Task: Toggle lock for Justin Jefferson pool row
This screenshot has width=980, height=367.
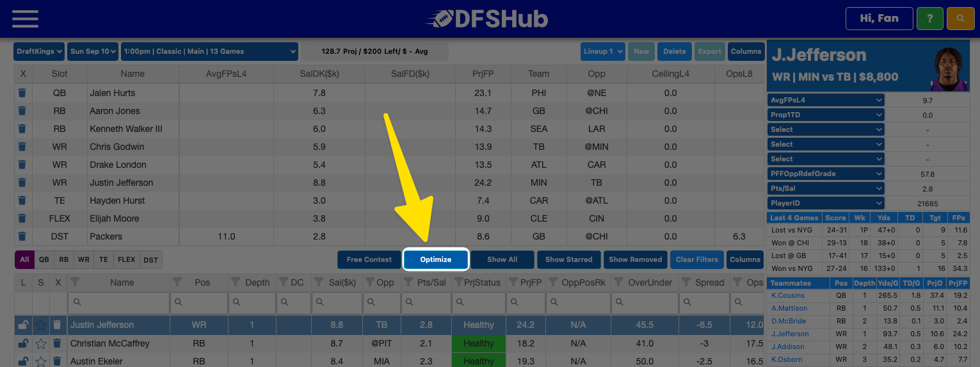Action: point(23,325)
